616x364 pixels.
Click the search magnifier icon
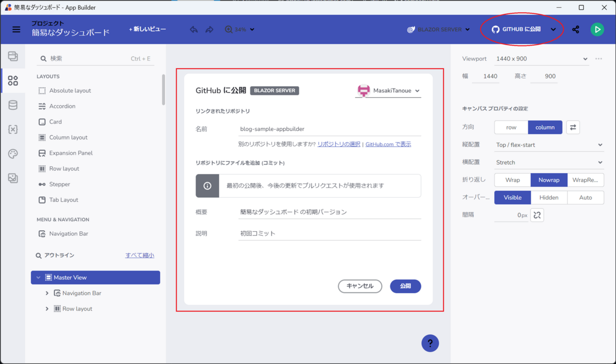pos(43,59)
